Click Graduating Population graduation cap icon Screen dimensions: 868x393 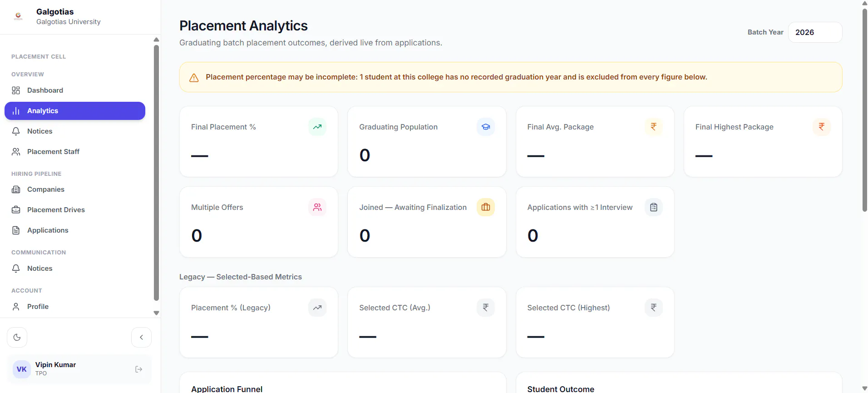[x=486, y=127]
